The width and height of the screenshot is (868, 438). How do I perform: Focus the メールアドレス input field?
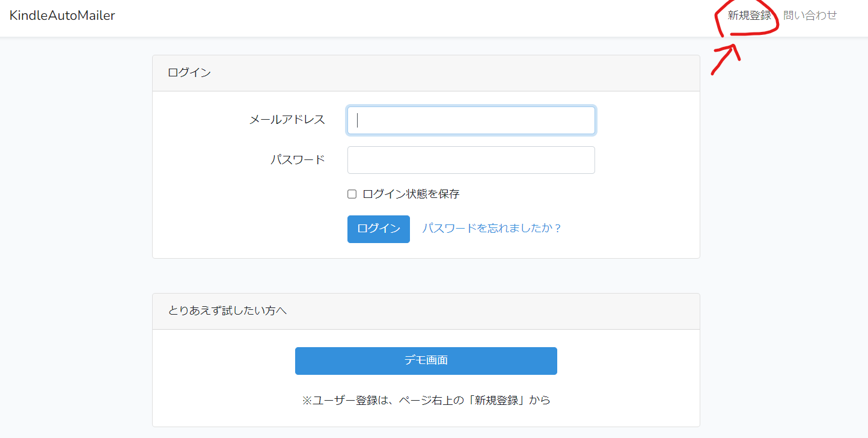point(471,120)
